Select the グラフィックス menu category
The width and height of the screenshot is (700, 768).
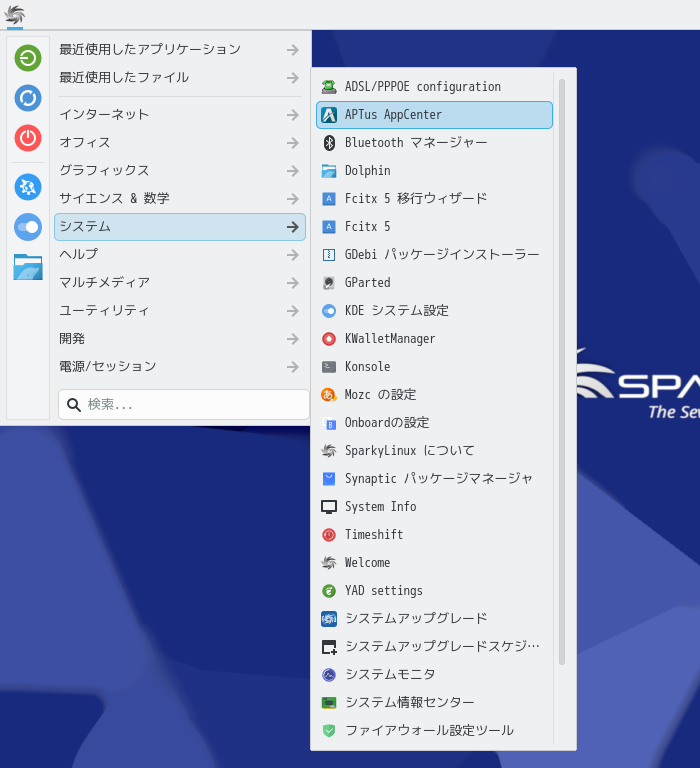coord(104,171)
